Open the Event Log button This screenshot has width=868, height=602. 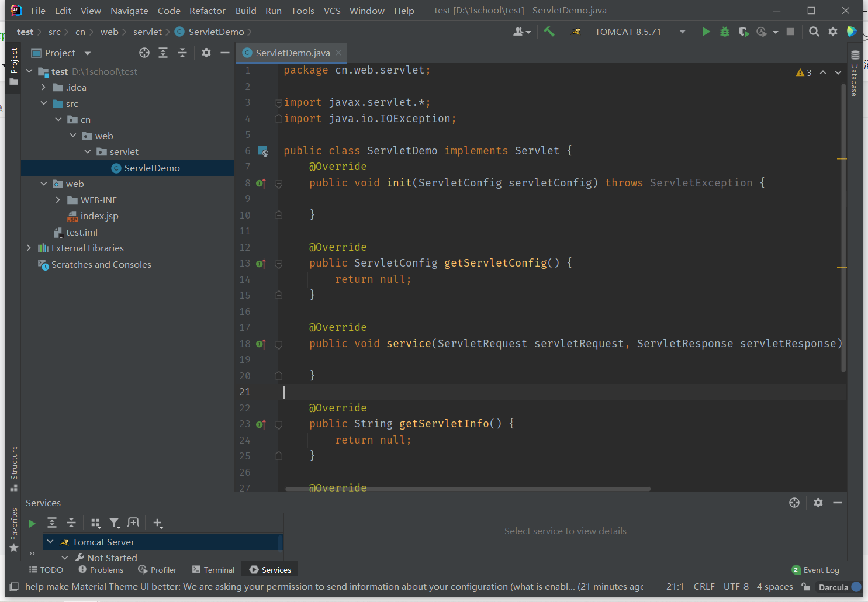coord(815,570)
